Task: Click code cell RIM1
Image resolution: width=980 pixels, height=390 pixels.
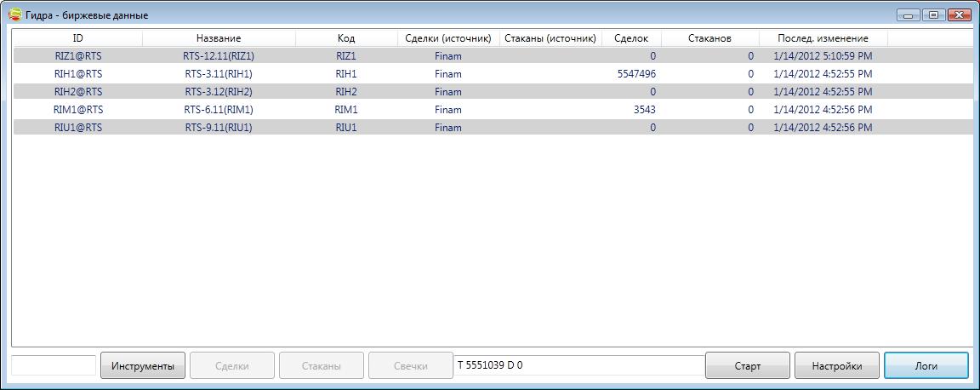Action: 346,110
